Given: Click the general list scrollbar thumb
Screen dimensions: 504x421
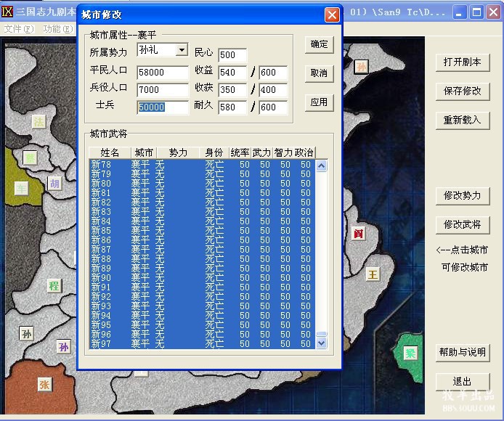Looking at the screenshot, I should click(322, 334).
